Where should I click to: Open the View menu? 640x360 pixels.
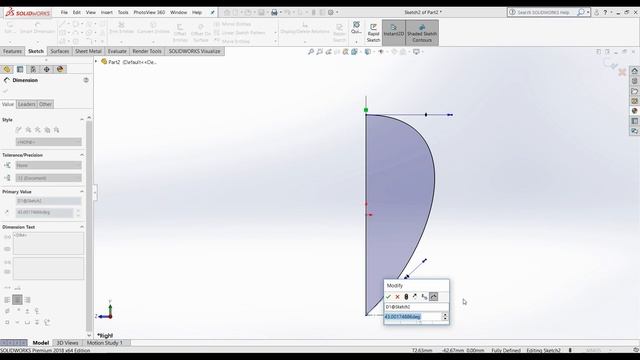91,12
